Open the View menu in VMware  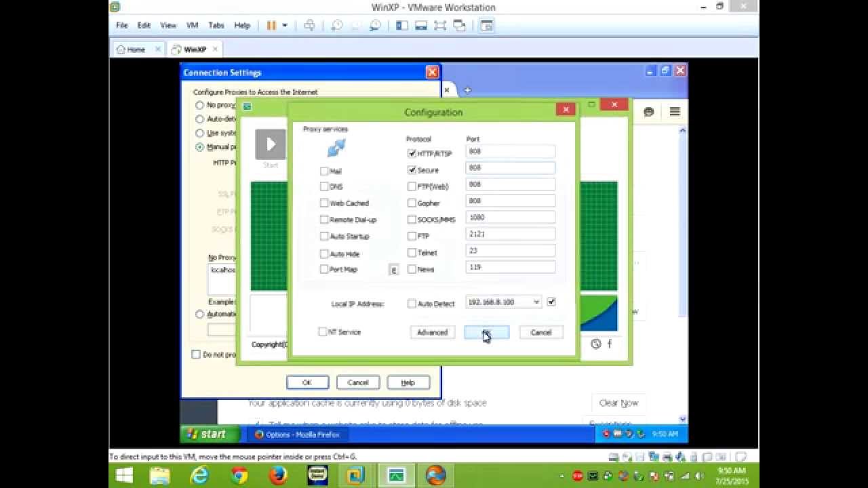tap(168, 26)
